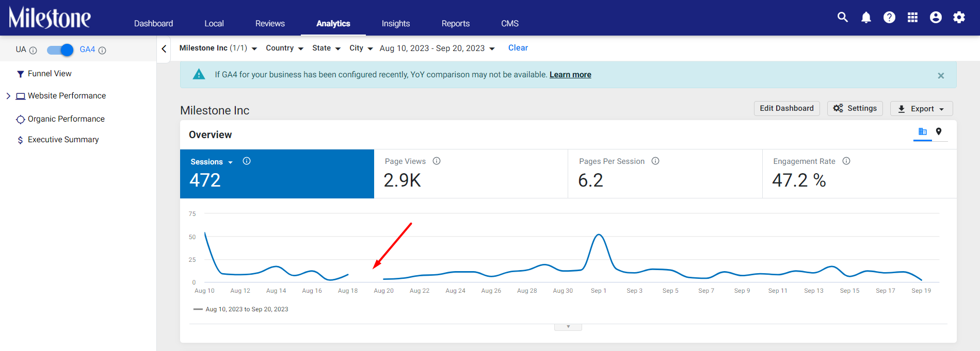Open the top-right settings gear icon
This screenshot has width=980, height=351.
pyautogui.click(x=959, y=18)
